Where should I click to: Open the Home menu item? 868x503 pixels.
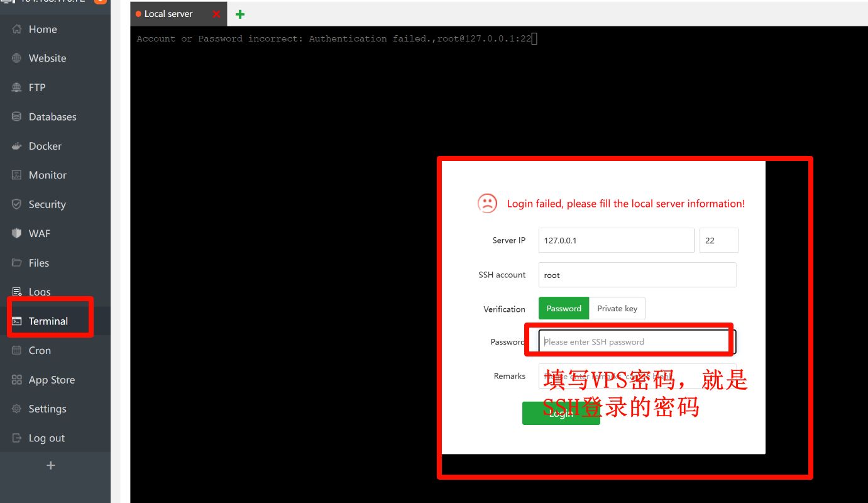click(x=55, y=29)
